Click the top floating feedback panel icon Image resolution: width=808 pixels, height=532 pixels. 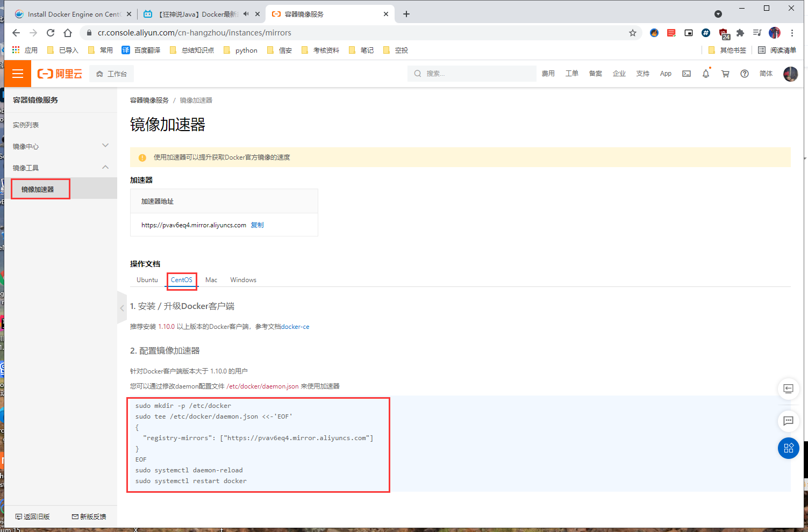tap(789, 389)
